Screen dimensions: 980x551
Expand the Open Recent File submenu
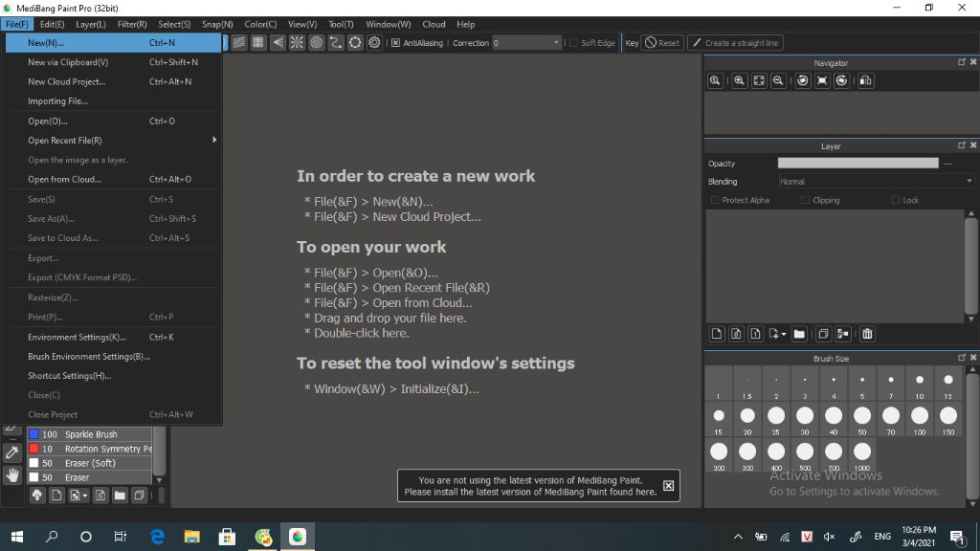pyautogui.click(x=114, y=140)
